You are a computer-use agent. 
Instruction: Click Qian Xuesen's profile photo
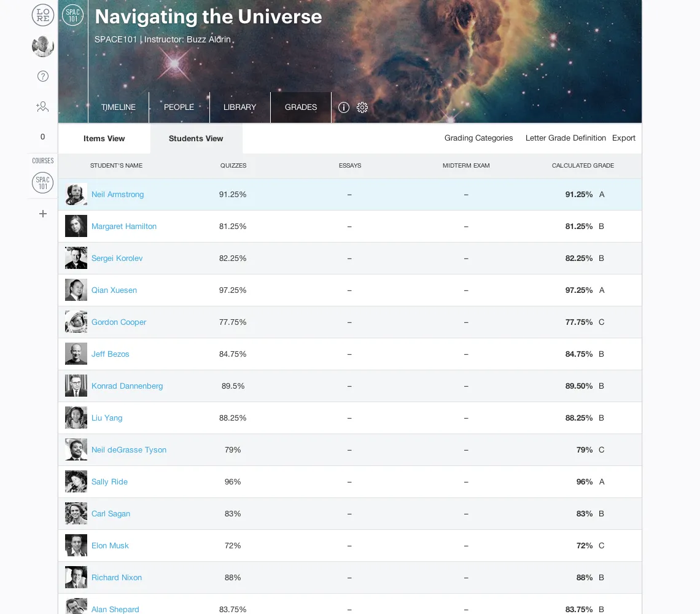click(76, 290)
